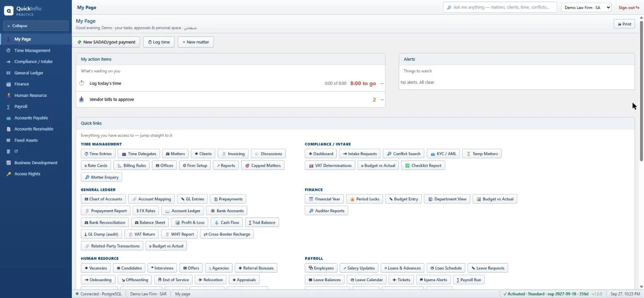Open the KYC / AML quick link

(x=443, y=154)
